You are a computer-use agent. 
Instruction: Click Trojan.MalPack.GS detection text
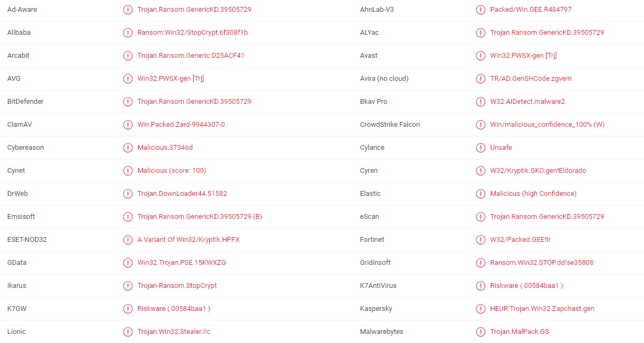[x=520, y=332]
